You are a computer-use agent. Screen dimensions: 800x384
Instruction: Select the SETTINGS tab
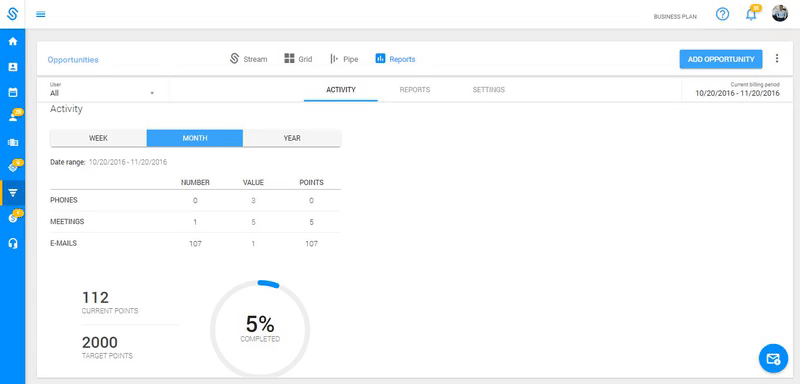(489, 90)
